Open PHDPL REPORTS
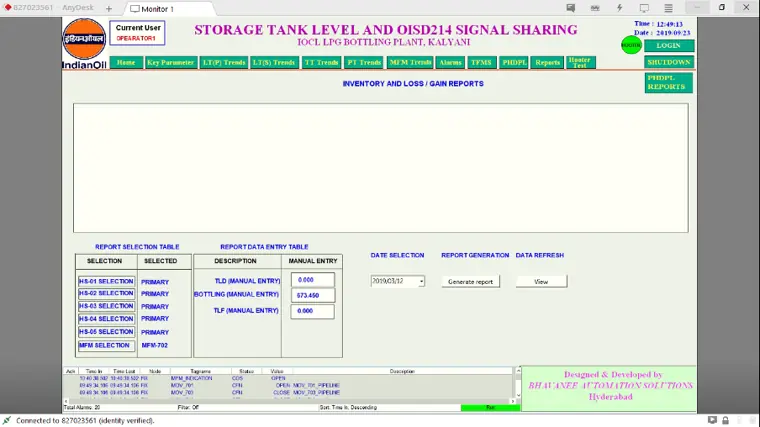760x427 pixels. click(668, 82)
